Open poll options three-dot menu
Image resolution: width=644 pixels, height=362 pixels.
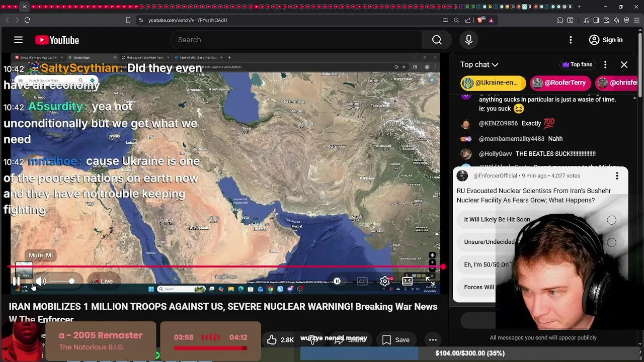pyautogui.click(x=617, y=175)
